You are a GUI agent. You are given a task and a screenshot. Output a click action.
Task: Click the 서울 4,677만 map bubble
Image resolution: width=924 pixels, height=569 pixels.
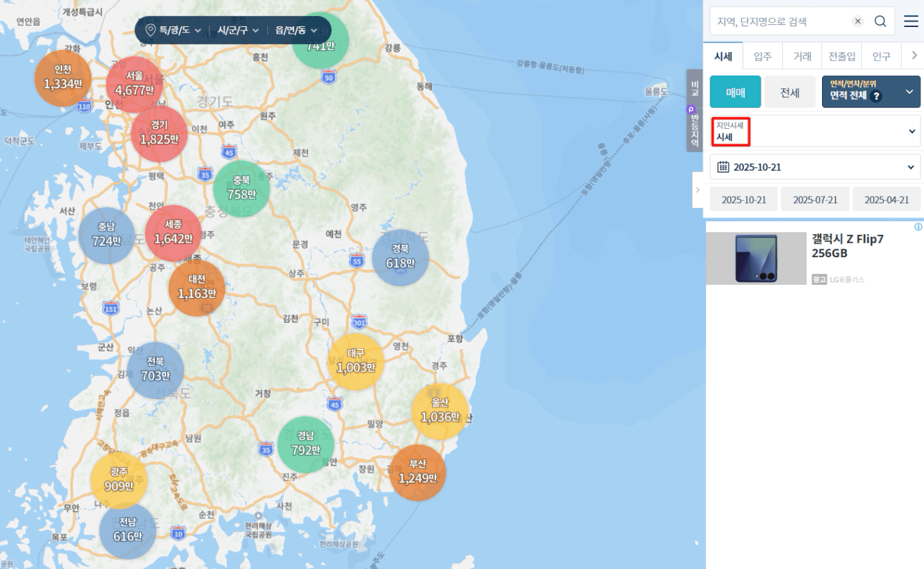pos(134,84)
